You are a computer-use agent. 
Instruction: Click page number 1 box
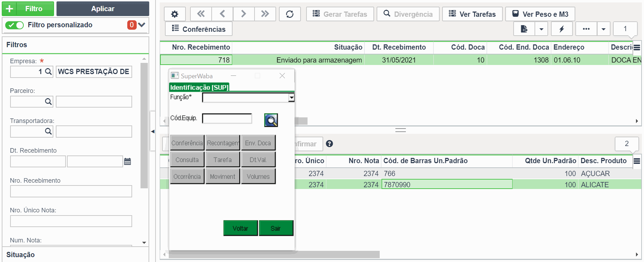(625, 29)
